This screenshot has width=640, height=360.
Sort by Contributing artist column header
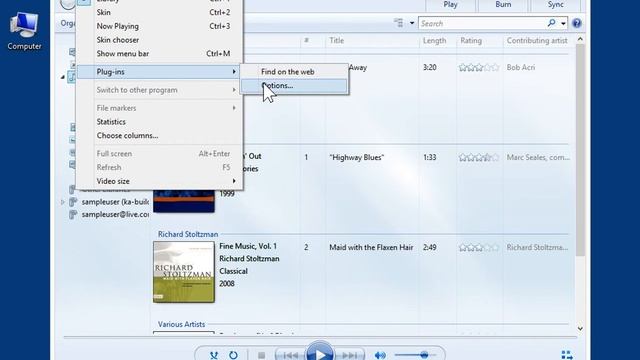538,40
